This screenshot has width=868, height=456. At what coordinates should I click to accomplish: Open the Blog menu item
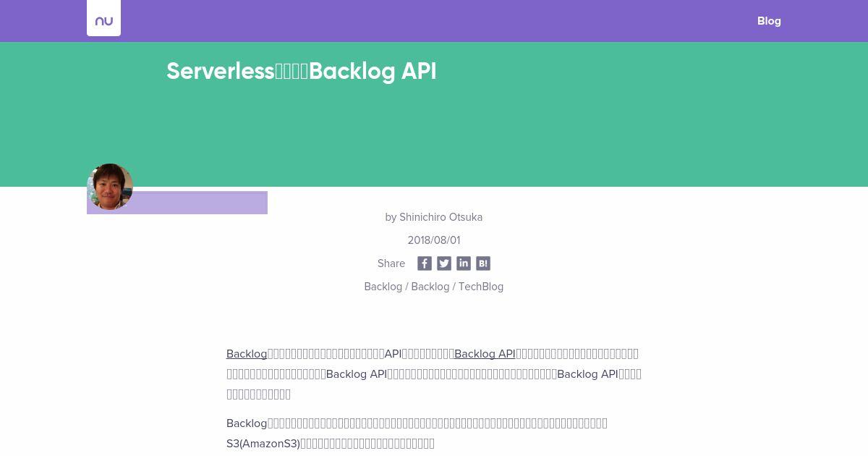click(769, 21)
